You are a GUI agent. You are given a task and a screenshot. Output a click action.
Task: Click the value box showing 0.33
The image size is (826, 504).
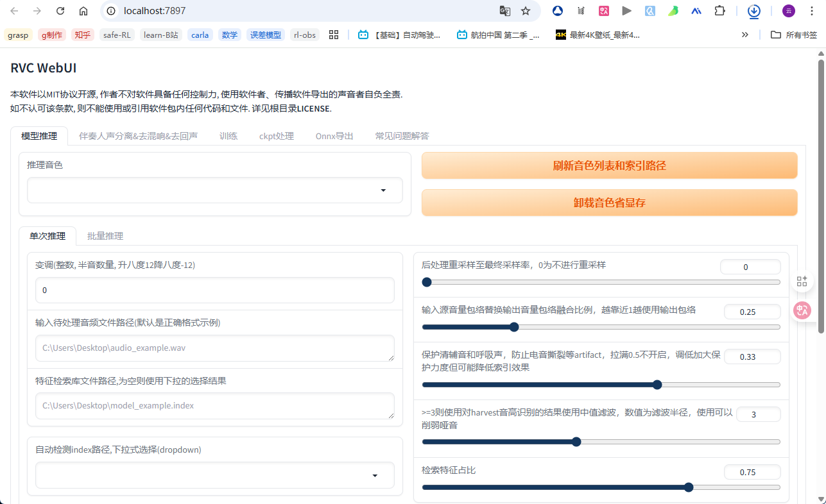tap(752, 357)
